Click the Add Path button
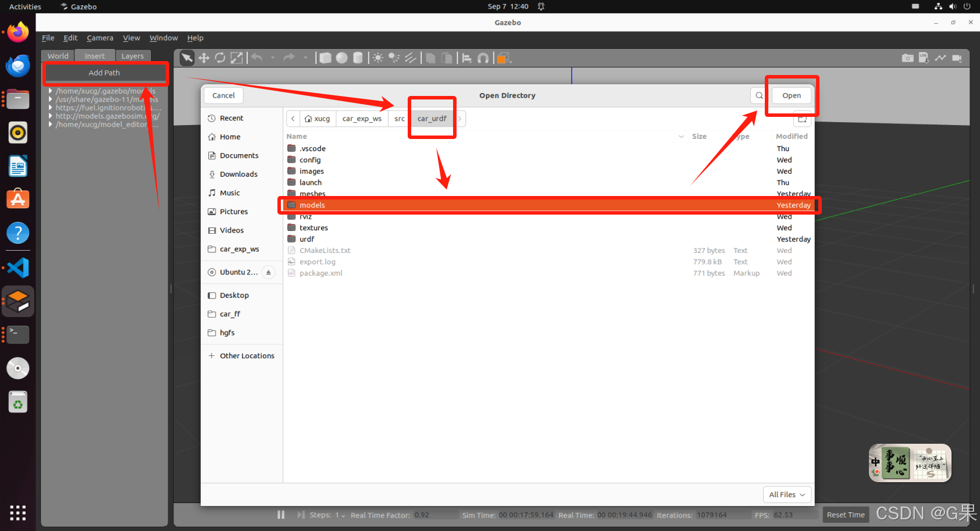 click(x=105, y=73)
